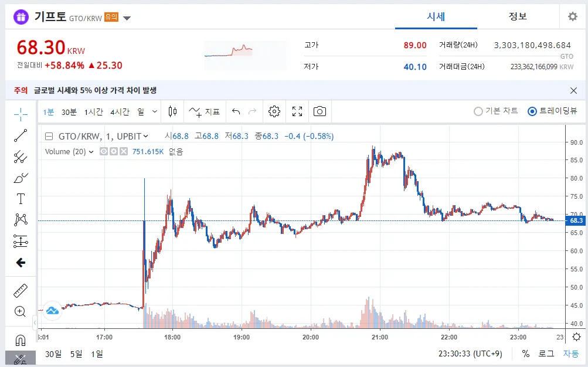Undo the last chart action

[236, 111]
